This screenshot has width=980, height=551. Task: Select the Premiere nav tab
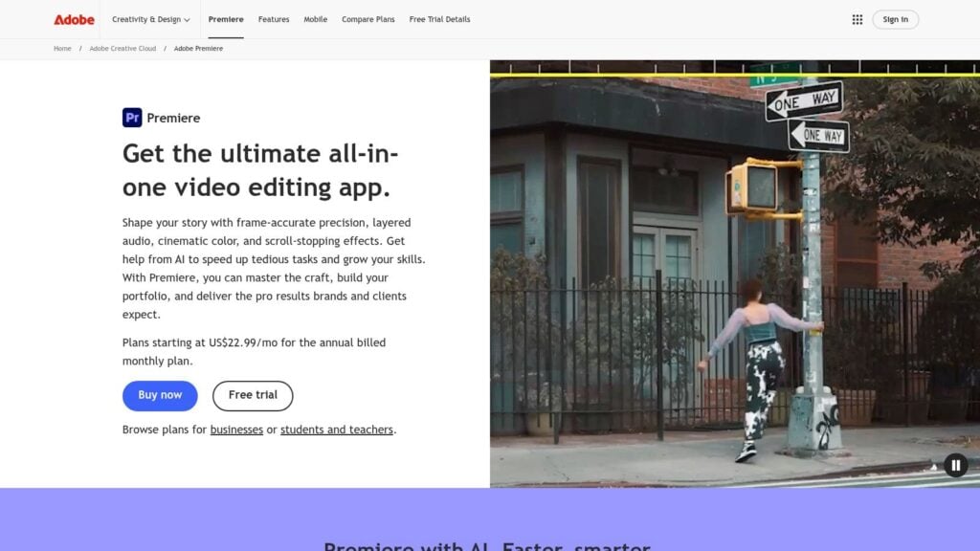(x=226, y=18)
